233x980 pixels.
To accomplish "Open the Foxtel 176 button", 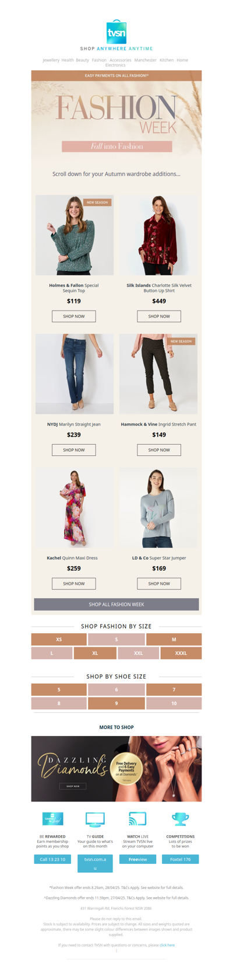I will [x=180, y=859].
